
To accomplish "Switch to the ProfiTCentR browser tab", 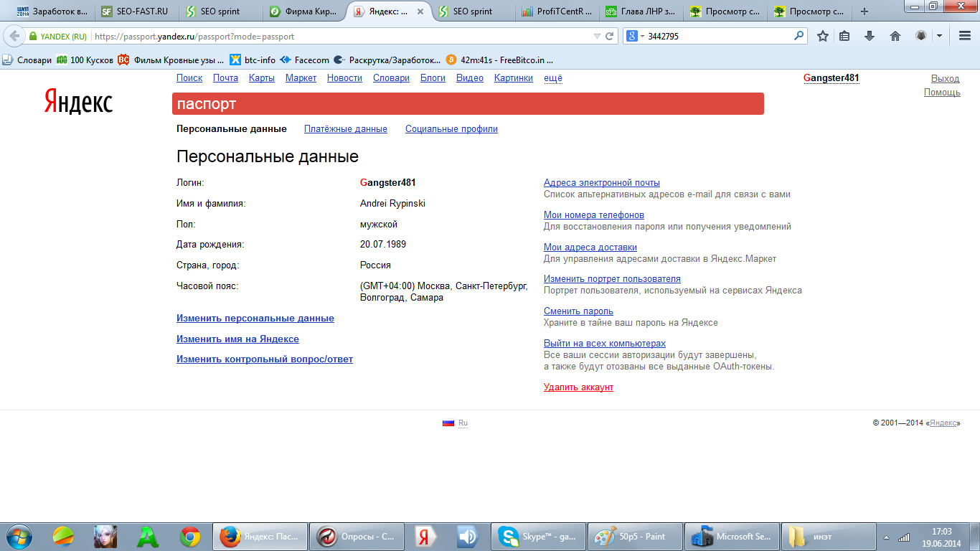I will 557,11.
